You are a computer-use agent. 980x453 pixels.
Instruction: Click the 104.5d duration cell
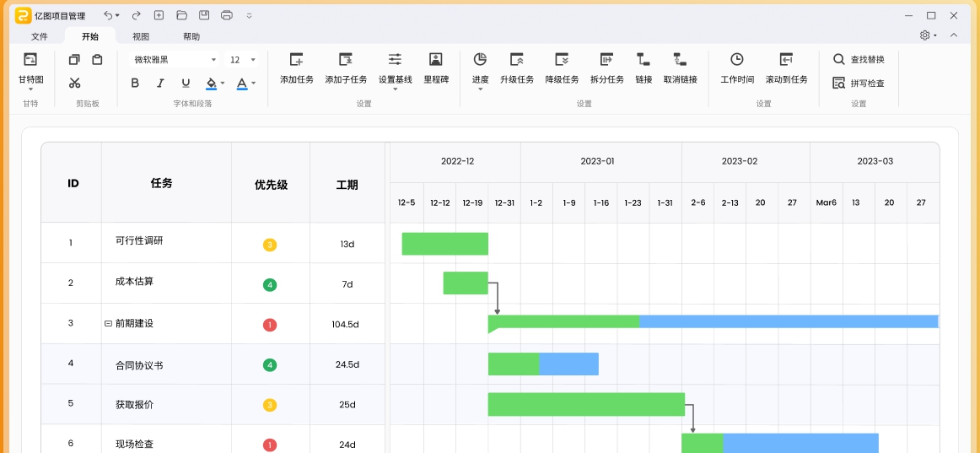pos(347,324)
